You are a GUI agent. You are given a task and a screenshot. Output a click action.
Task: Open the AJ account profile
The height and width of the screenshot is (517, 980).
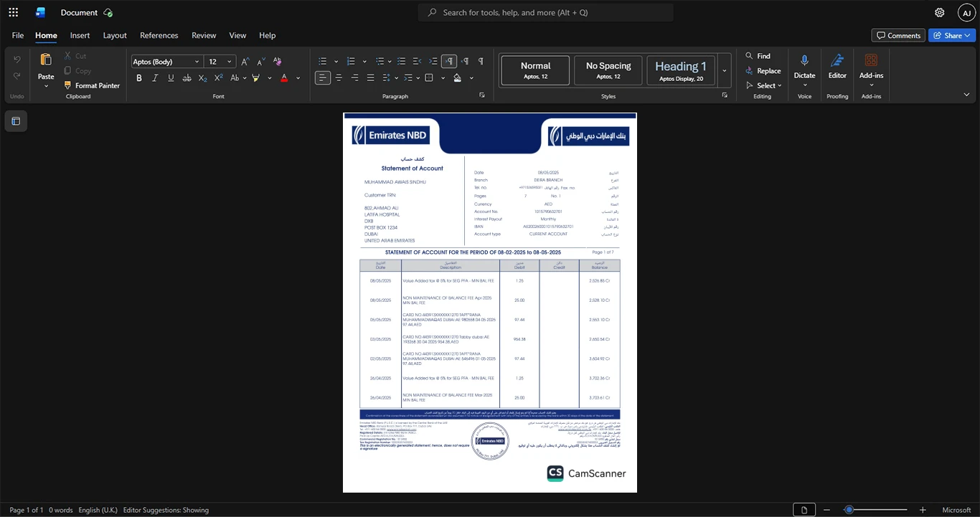(966, 12)
